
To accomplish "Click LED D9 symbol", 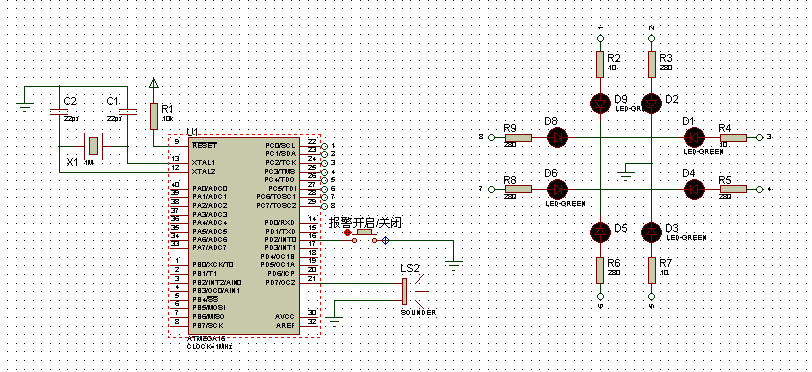I will click(x=601, y=103).
